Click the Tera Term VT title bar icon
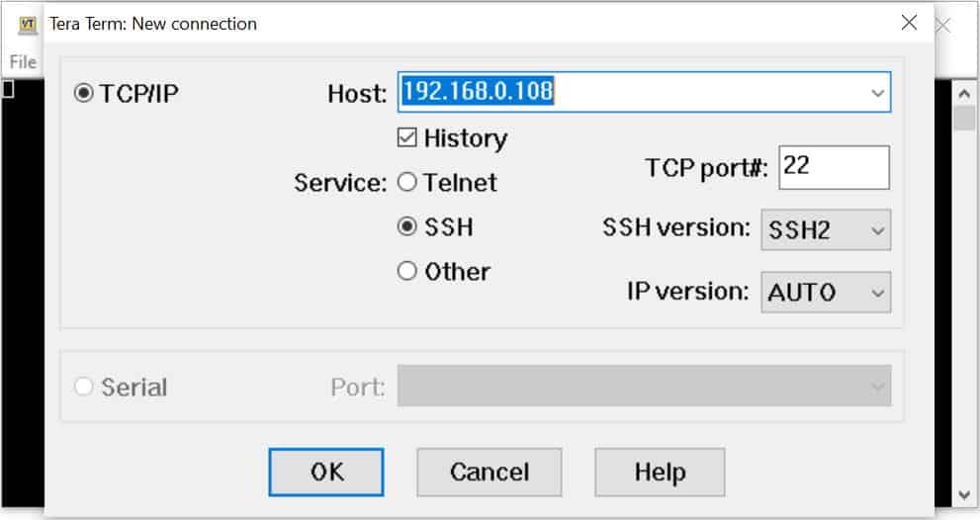Viewport: 980px width, 520px height. [28, 25]
